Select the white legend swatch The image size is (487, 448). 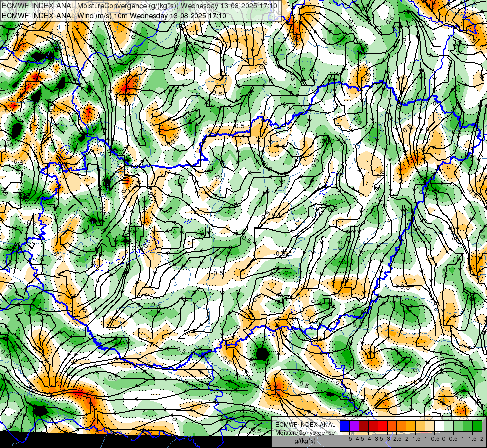(439, 426)
